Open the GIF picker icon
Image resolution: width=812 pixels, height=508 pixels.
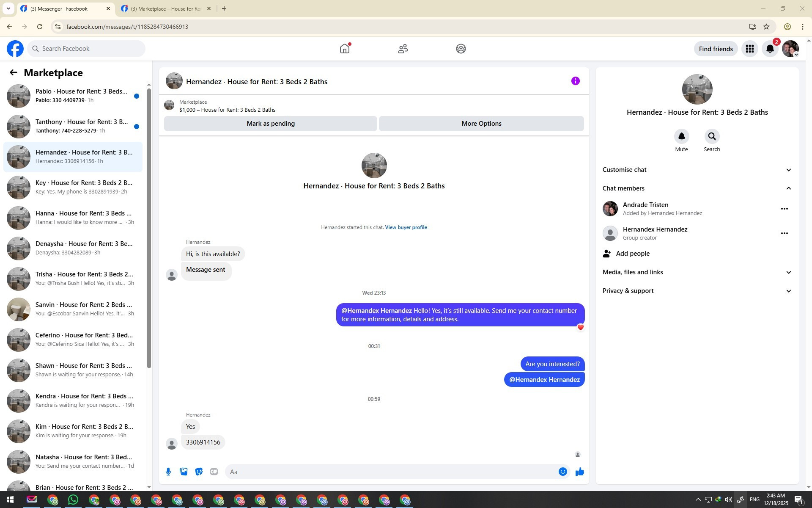click(x=214, y=472)
